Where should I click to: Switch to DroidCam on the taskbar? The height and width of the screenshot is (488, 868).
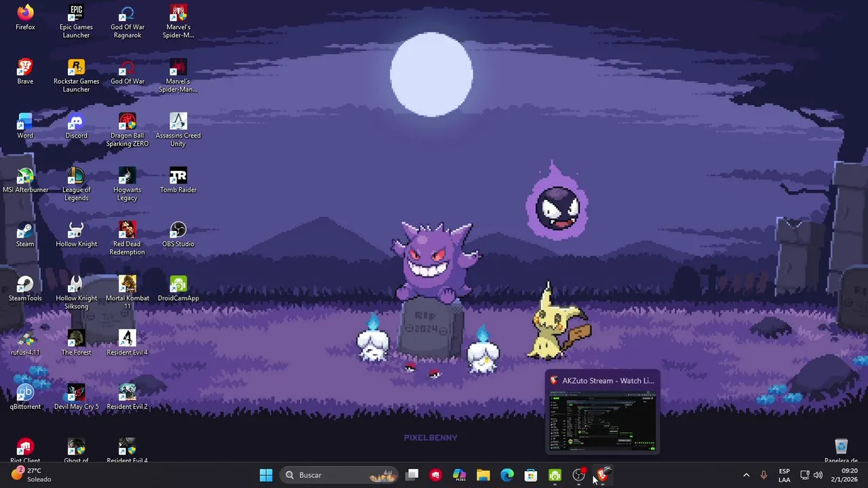click(555, 475)
